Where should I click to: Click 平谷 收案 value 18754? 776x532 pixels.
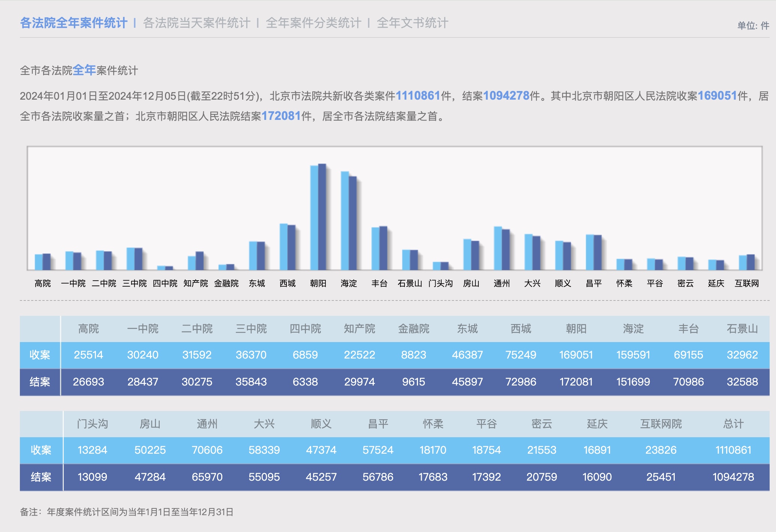pos(487,450)
